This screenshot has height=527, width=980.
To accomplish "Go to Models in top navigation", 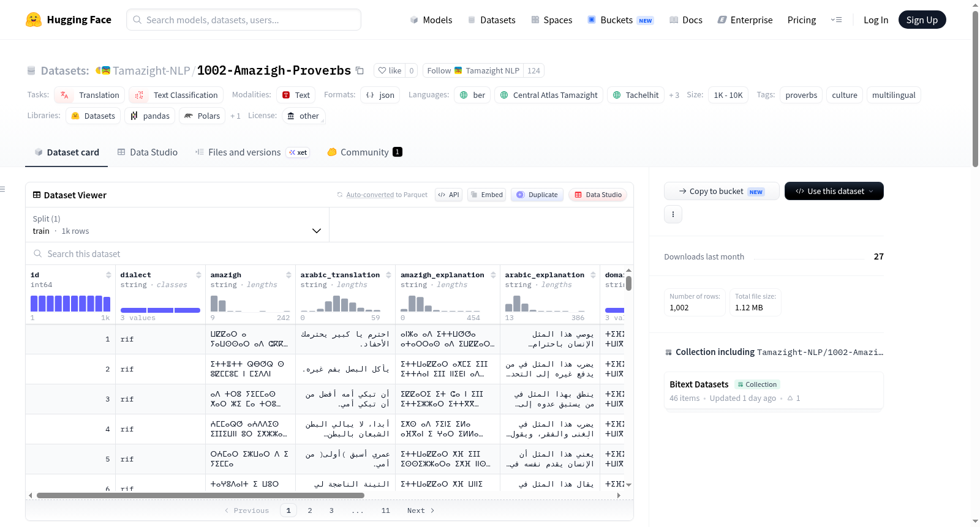I will coord(431,20).
